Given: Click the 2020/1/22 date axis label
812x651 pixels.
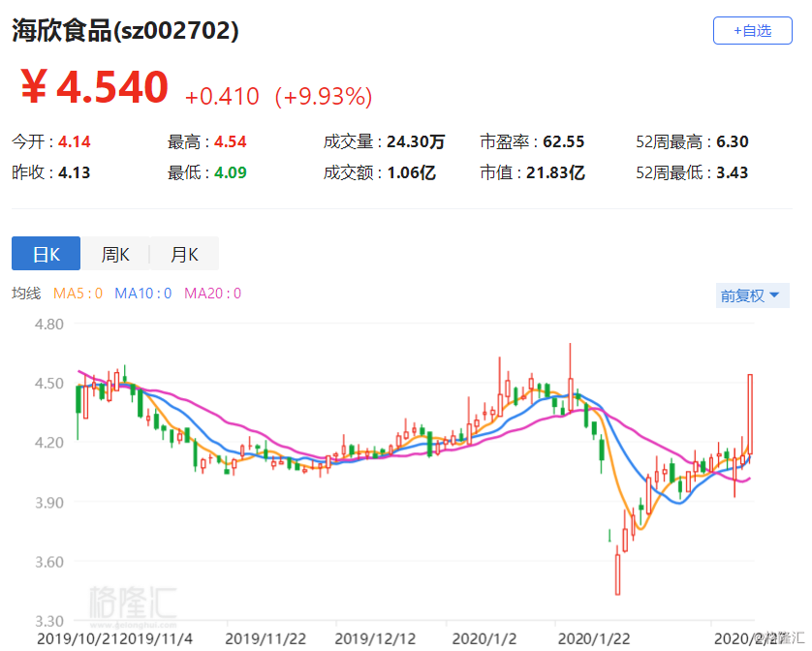Looking at the screenshot, I should tap(593, 639).
